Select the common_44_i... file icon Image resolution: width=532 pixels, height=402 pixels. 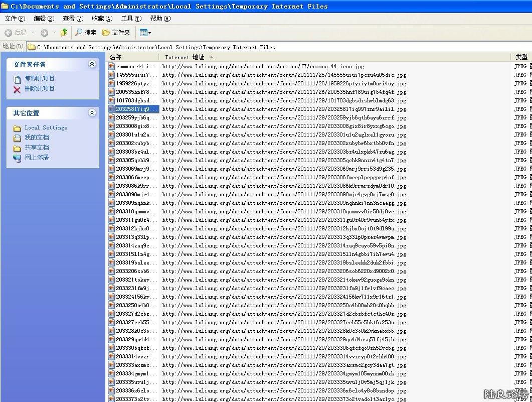[112, 66]
